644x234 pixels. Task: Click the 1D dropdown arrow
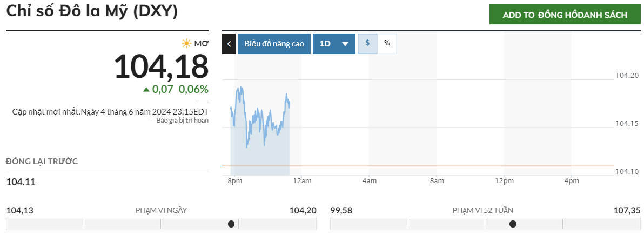(x=345, y=44)
